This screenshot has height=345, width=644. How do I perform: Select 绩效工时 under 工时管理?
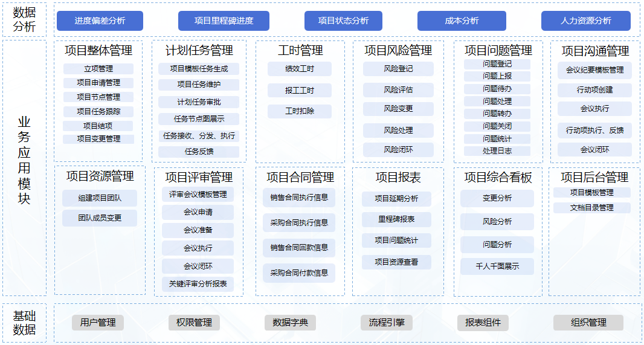tap(300, 69)
